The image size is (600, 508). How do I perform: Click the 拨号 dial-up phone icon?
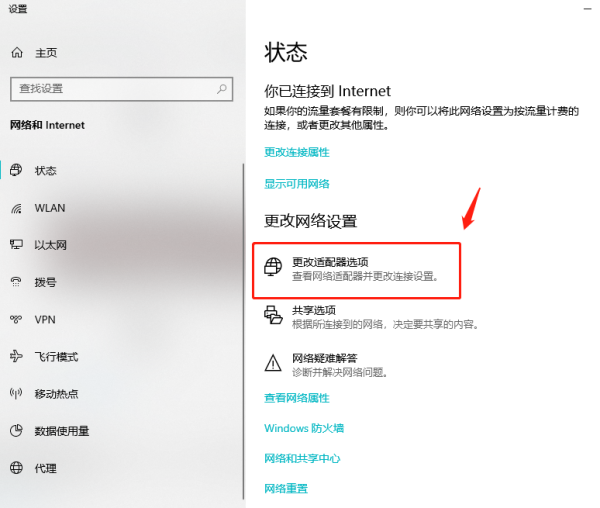16,282
